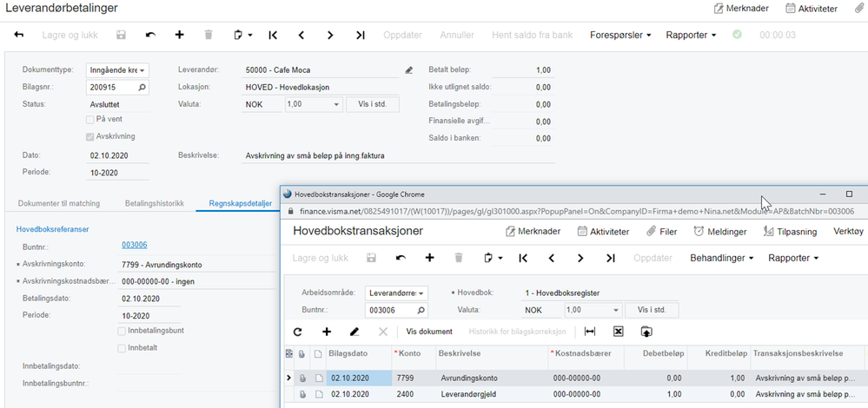Go to first record in main toolbar
Viewport: 868px width, 408px height.
pyautogui.click(x=273, y=36)
